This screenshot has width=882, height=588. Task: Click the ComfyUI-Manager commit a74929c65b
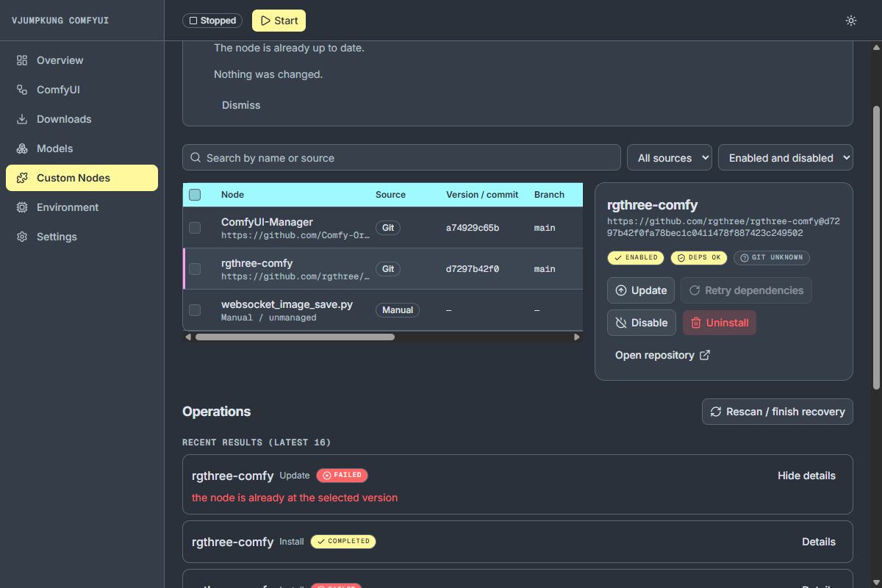[x=473, y=228]
